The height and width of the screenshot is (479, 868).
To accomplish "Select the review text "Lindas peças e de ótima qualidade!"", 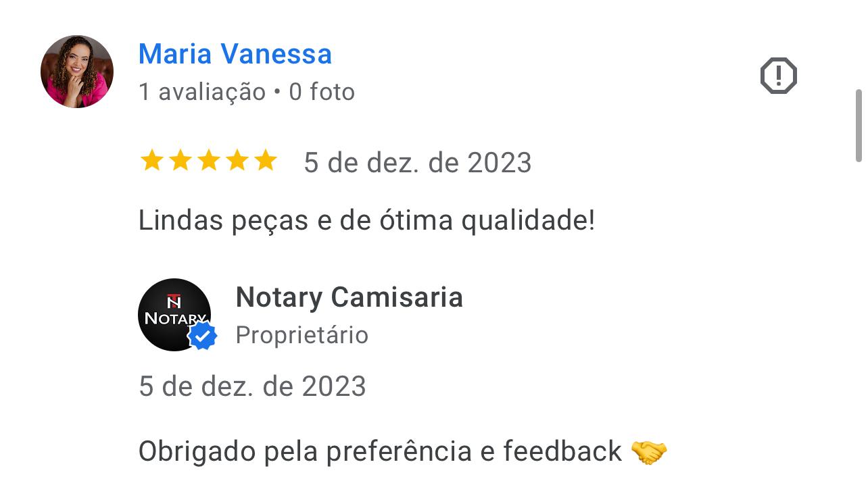I will point(366,221).
